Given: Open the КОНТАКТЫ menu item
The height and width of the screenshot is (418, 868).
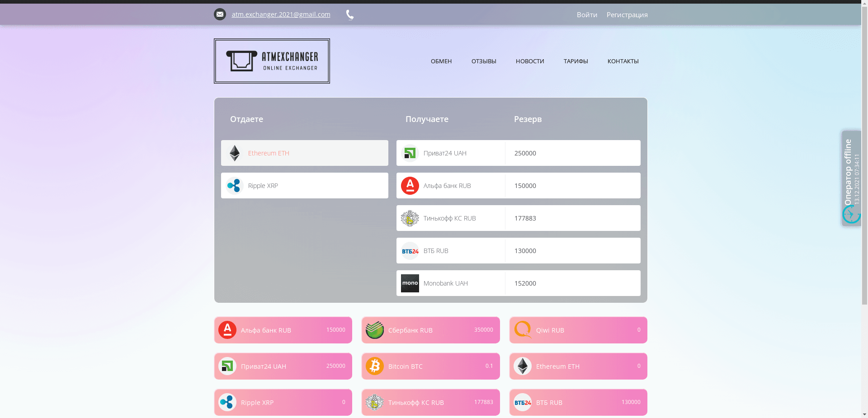Looking at the screenshot, I should 623,61.
